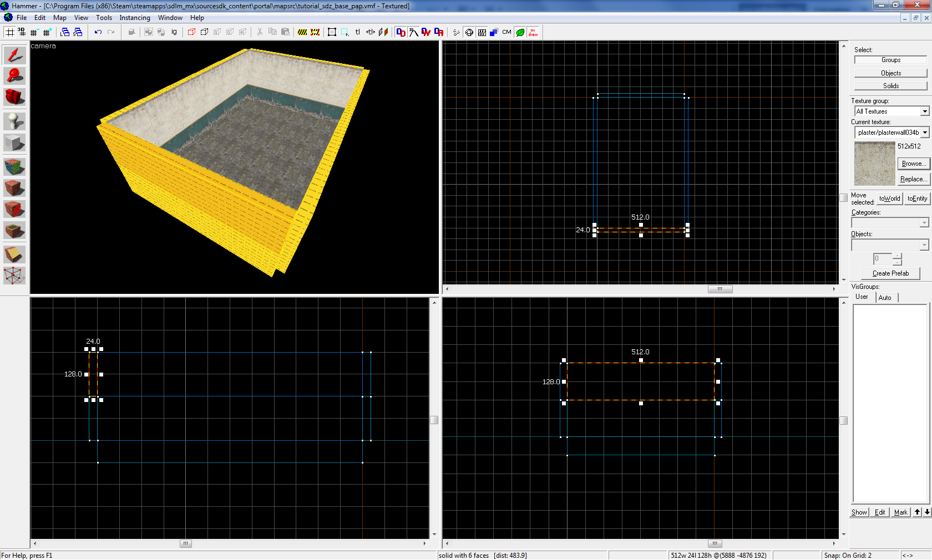Expand the Texture group dropdown
932x560 pixels.
coord(925,111)
